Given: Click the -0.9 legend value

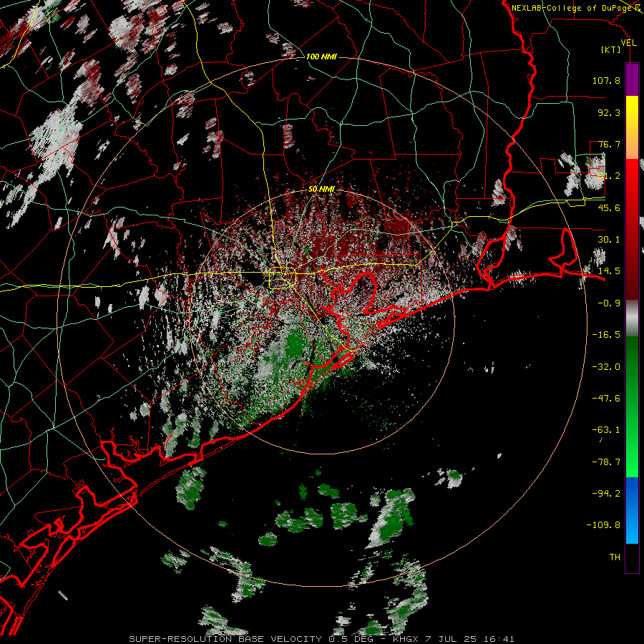Looking at the screenshot, I should tap(609, 303).
